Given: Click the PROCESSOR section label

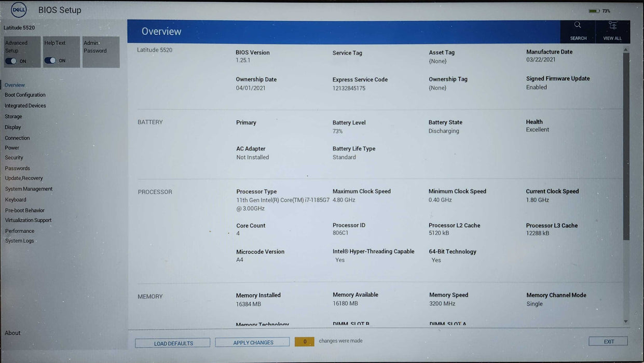Looking at the screenshot, I should tap(155, 192).
